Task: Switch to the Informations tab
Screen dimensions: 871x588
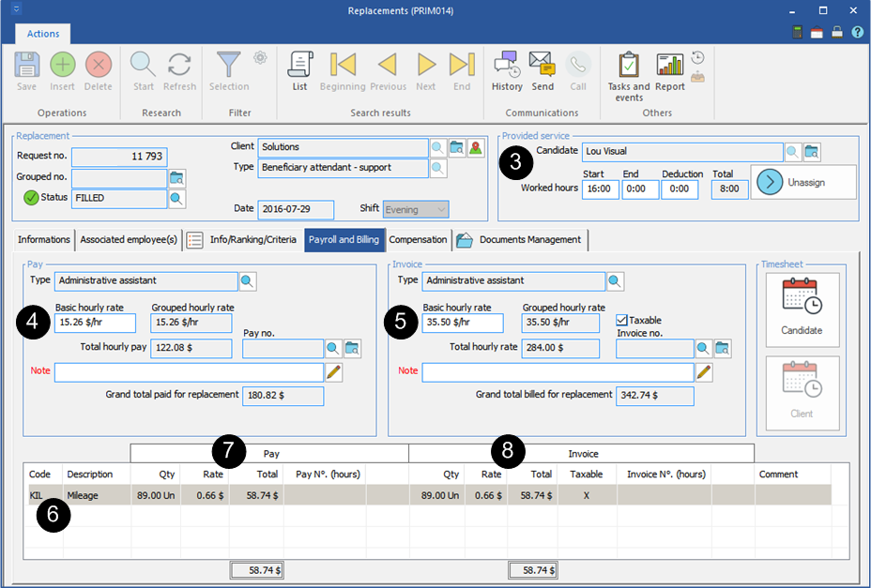Action: [x=44, y=240]
